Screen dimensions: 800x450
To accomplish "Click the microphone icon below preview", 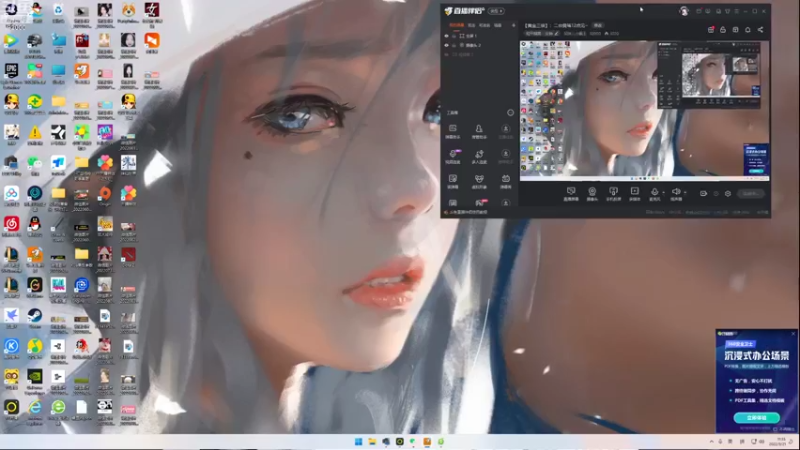I will pyautogui.click(x=655, y=193).
